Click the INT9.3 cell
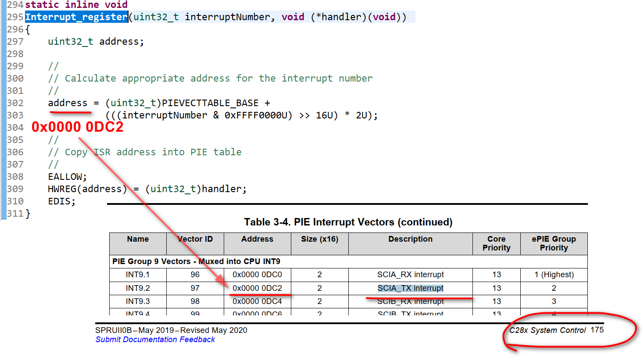Screen dimensions: 644x361 (138, 301)
